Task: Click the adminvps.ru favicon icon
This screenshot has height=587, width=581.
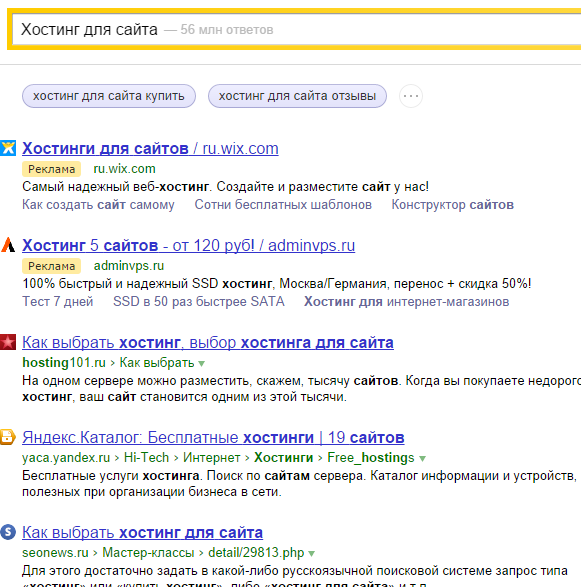Action: coord(8,245)
